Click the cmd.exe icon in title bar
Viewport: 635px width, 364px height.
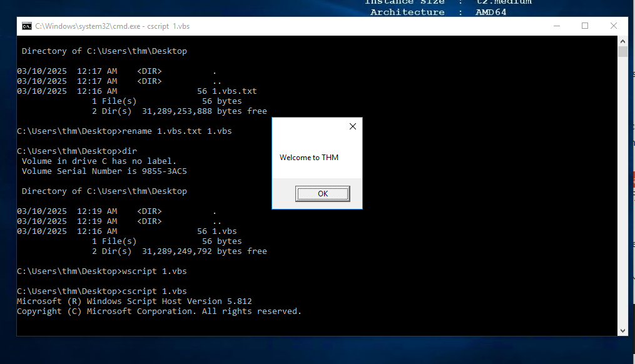click(27, 26)
